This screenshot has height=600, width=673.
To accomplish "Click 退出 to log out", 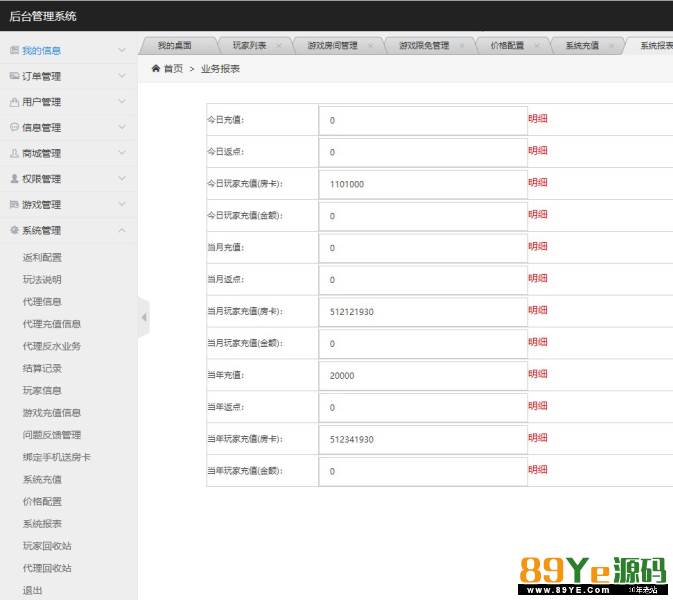I will [32, 591].
